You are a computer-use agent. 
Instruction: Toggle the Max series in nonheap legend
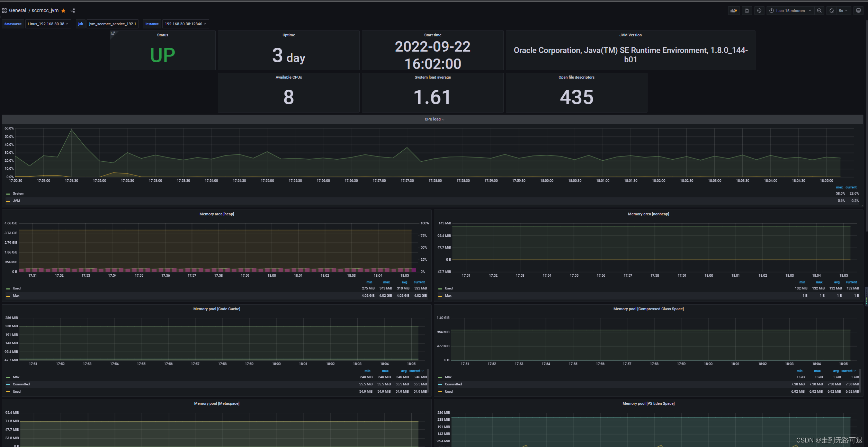point(448,296)
